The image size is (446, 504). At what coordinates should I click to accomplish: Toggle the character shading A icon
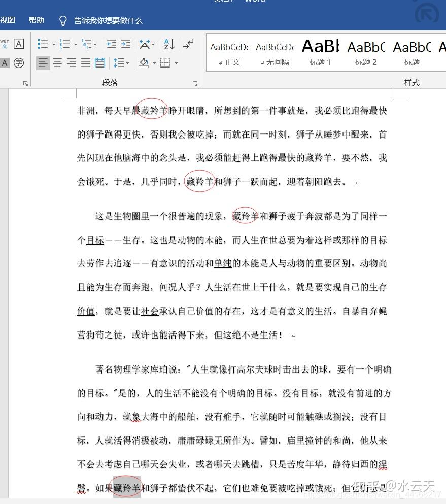pyautogui.click(x=4, y=62)
